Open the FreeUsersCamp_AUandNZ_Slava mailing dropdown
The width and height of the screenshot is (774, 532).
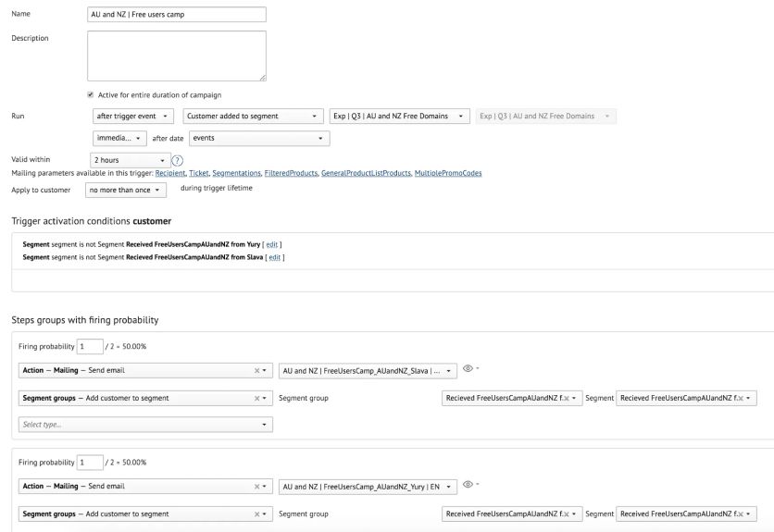pos(368,371)
